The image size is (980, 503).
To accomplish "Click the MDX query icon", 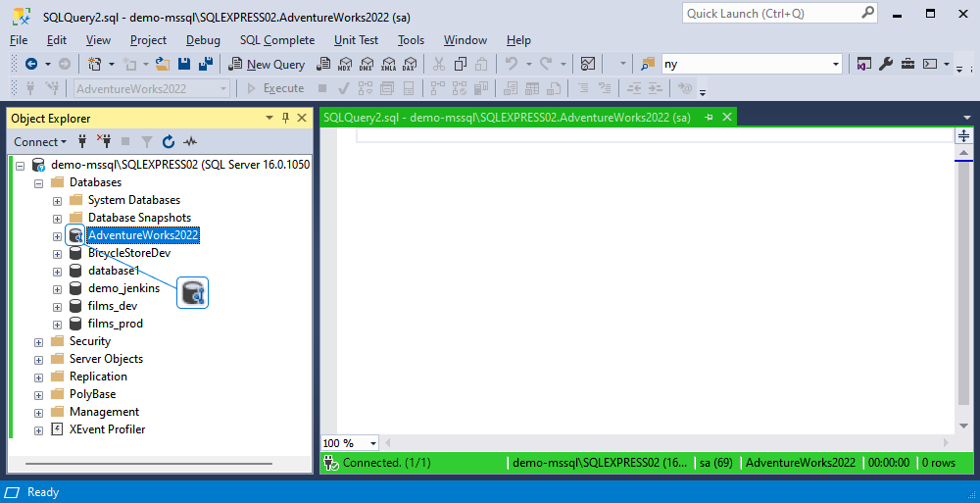I will tap(345, 64).
